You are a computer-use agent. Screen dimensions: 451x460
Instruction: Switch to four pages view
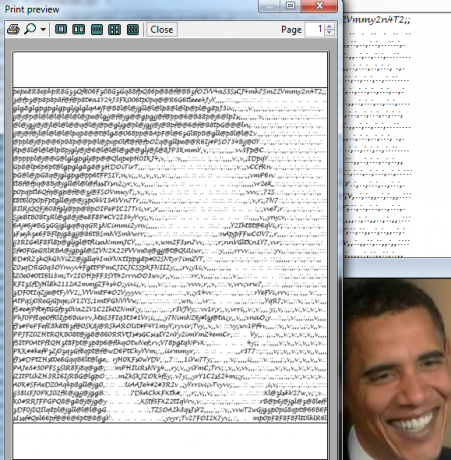[114, 29]
